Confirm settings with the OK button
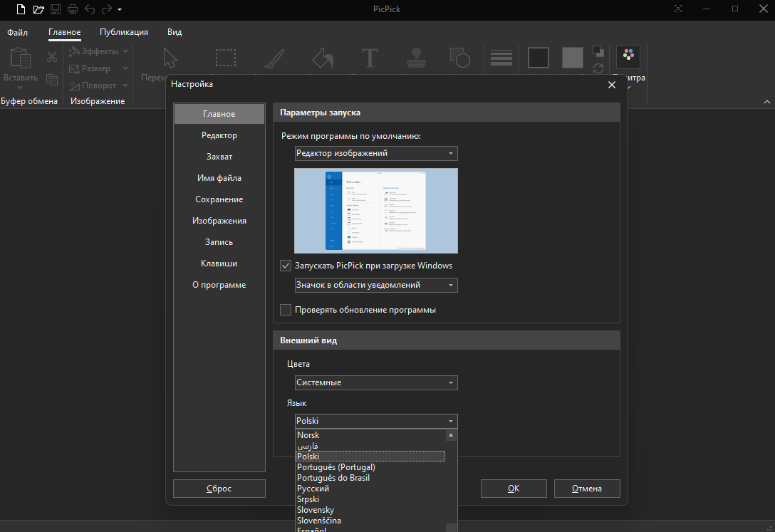The height and width of the screenshot is (532, 775). pyautogui.click(x=514, y=489)
